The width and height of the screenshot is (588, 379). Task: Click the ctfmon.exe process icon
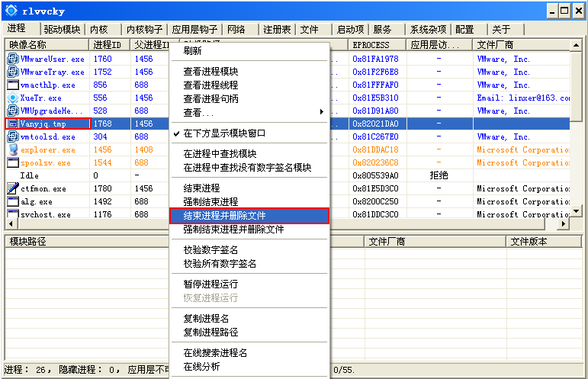click(12, 188)
